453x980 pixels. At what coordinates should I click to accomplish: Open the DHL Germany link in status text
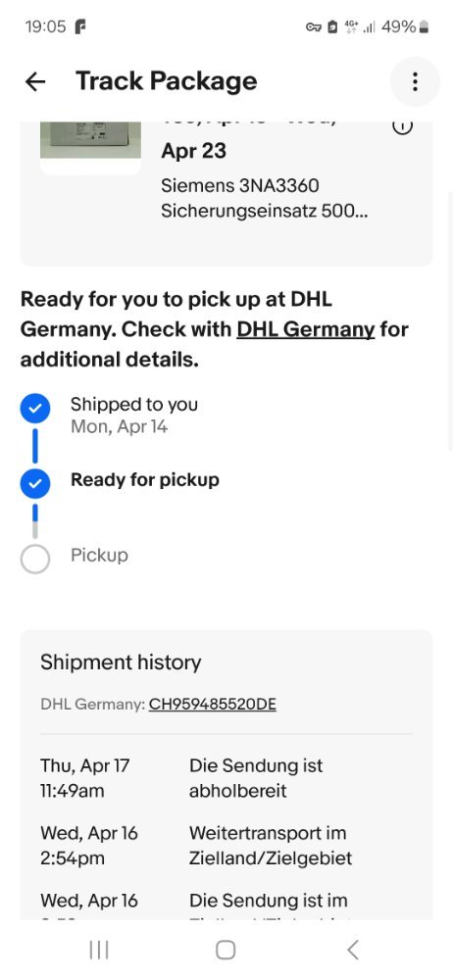point(305,329)
